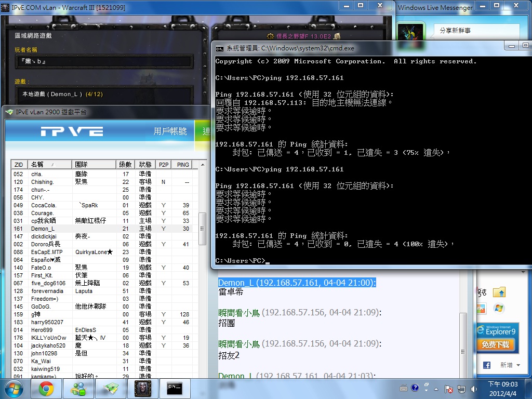
Task: Switch to the Warcraft III taskbar icon
Action: (x=142, y=388)
